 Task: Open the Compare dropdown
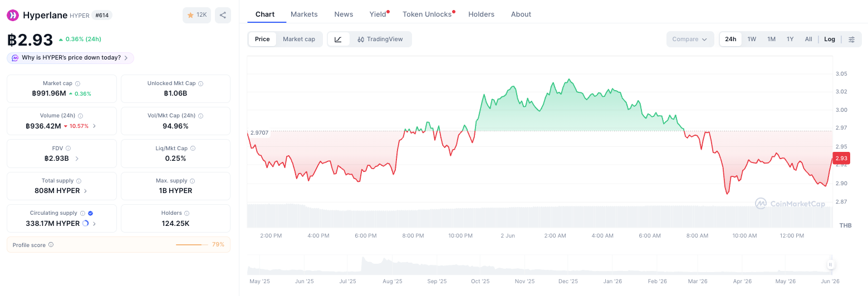pos(690,39)
